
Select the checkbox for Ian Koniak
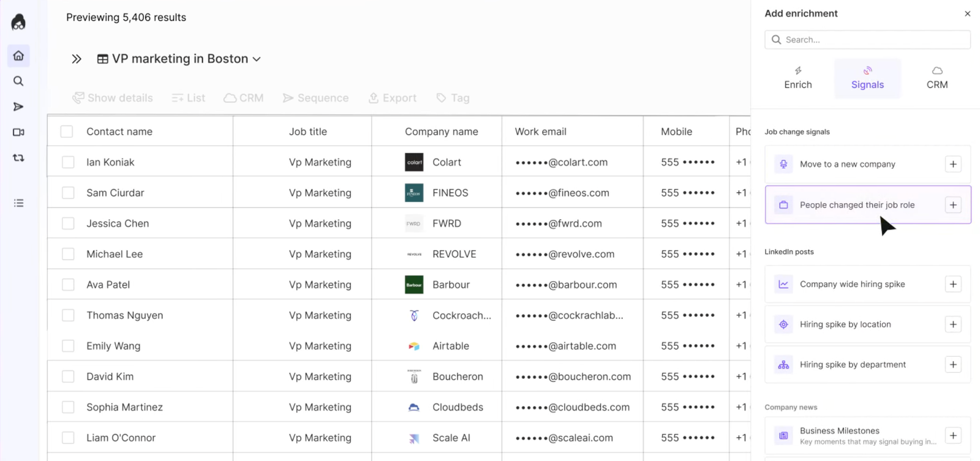click(x=68, y=162)
